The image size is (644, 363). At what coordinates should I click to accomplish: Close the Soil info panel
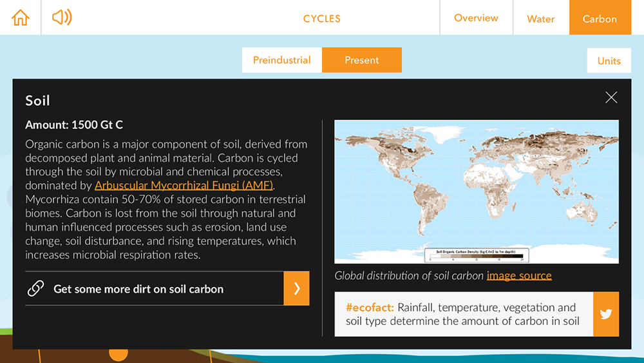pyautogui.click(x=611, y=97)
